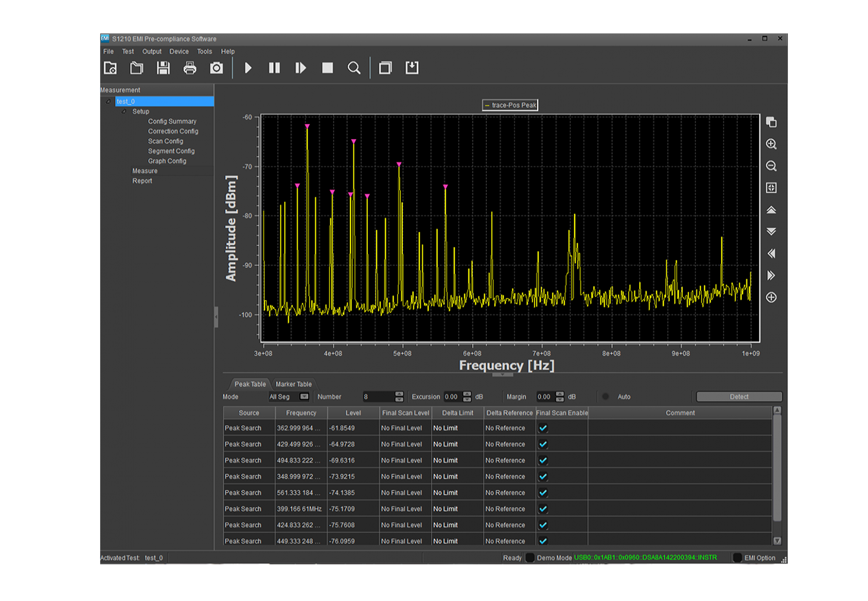This screenshot has width=868, height=601.
Task: Click the Save floppy disk icon
Action: point(163,68)
